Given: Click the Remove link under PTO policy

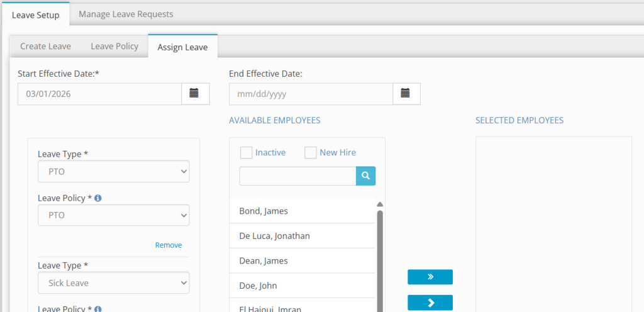Looking at the screenshot, I should click(169, 245).
